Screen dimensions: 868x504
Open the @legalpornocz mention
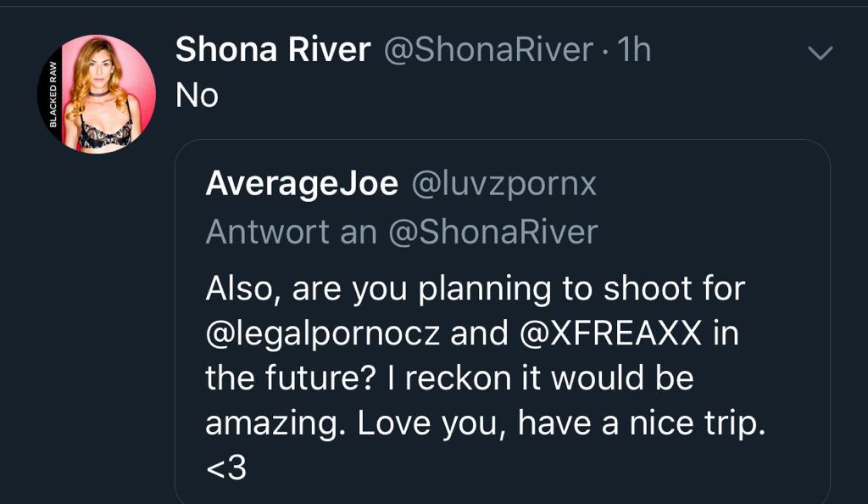click(323, 333)
